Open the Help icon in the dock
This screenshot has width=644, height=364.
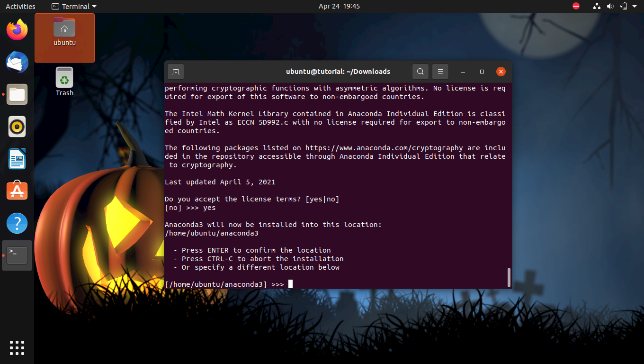click(17, 223)
